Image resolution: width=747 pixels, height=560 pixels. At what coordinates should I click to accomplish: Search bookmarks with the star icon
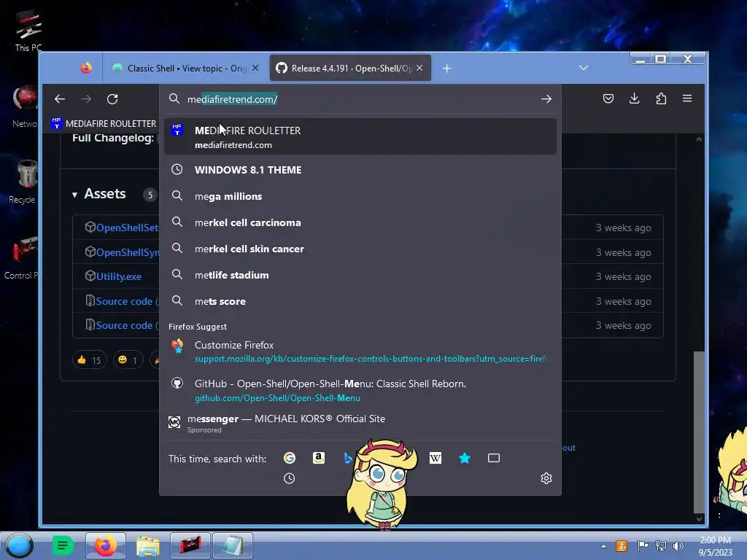click(465, 458)
